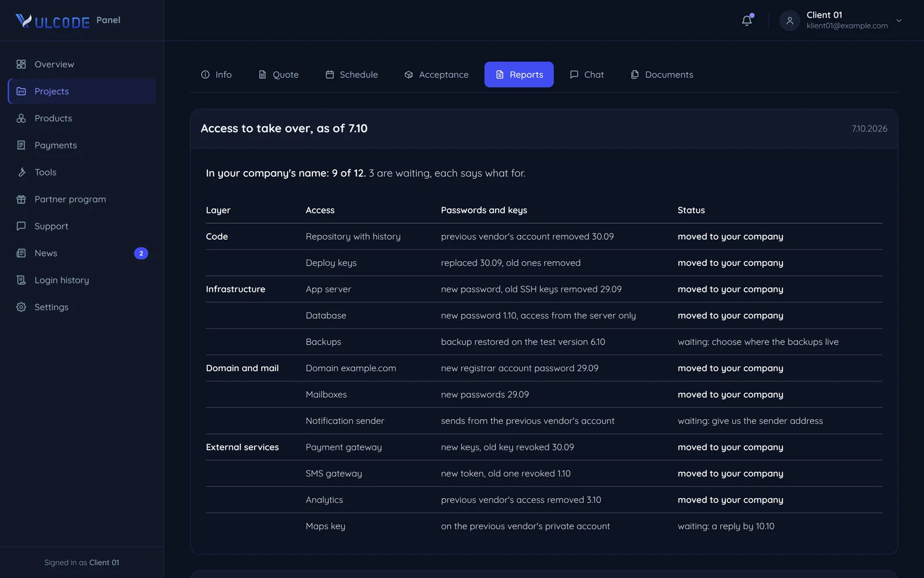Viewport: 924px width, 578px height.
Task: Click the Tools sidebar icon
Action: pyautogui.click(x=21, y=172)
